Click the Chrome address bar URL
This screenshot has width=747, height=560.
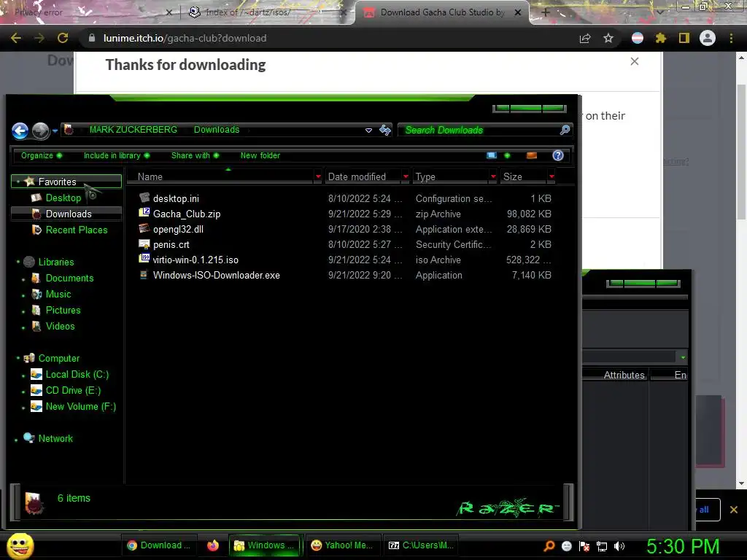[185, 38]
